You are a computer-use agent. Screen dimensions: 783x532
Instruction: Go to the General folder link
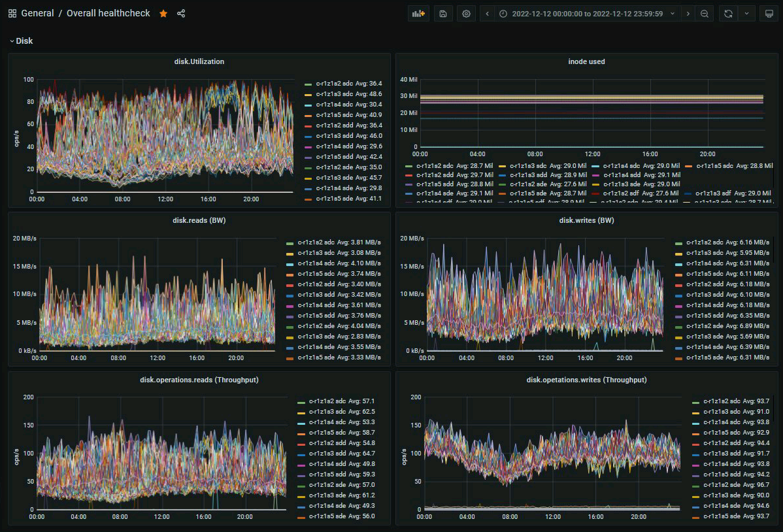(x=37, y=13)
